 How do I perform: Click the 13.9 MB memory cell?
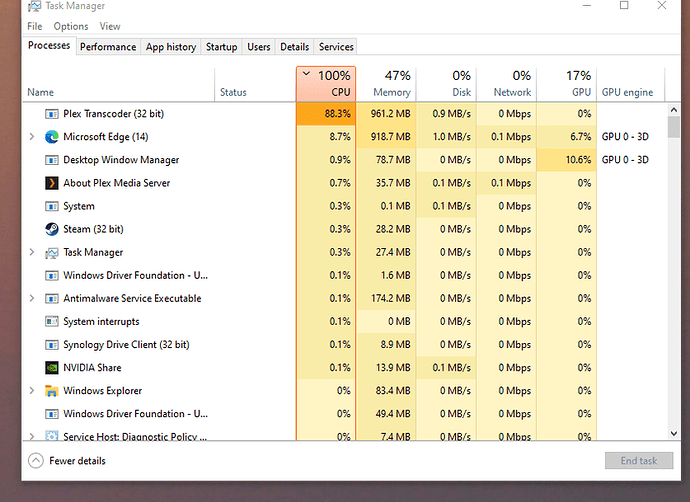point(386,367)
